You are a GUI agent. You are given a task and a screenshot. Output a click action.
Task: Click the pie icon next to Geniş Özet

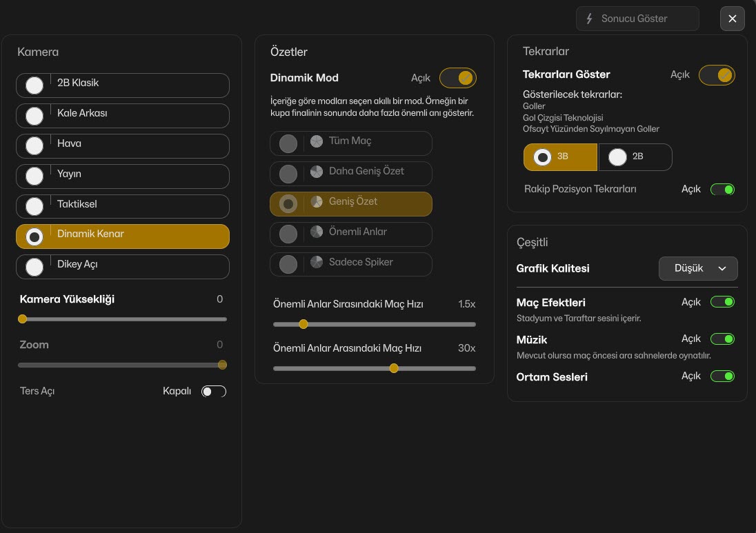(317, 202)
